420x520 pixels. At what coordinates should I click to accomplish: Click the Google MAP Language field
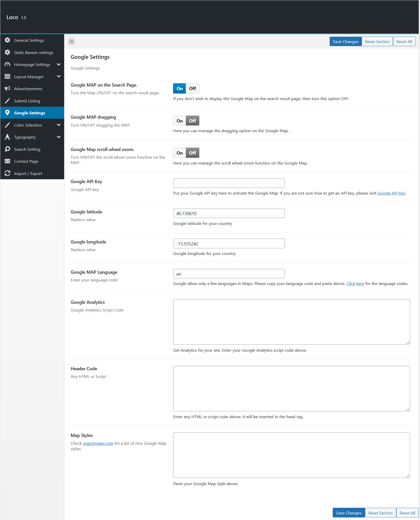pyautogui.click(x=229, y=274)
